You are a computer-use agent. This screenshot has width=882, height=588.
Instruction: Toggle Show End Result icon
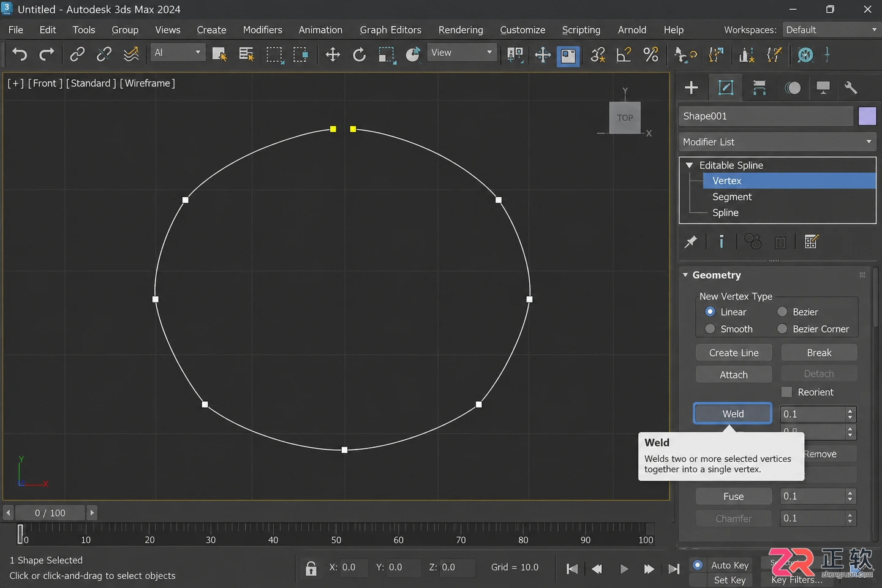[722, 242]
